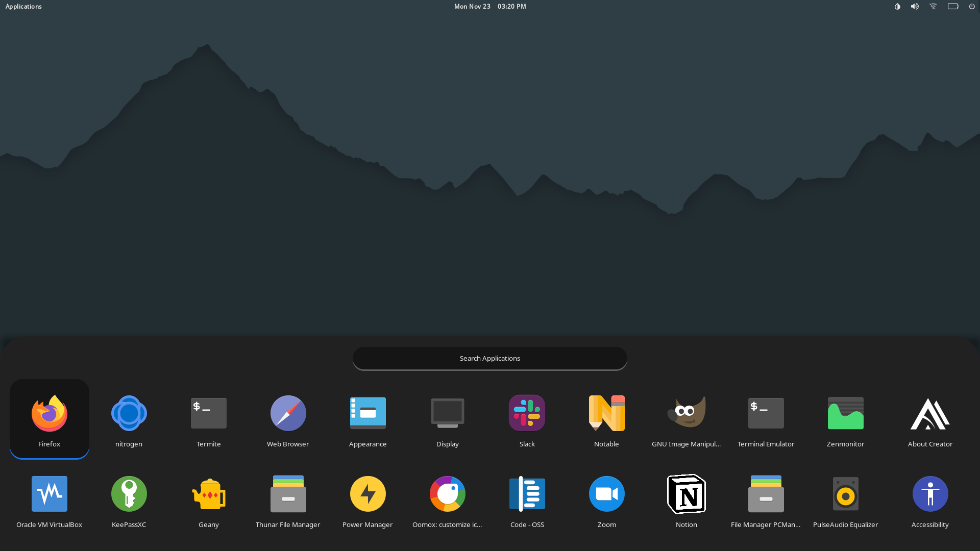980x551 pixels.
Task: Launch Oracle VM VirtualBox
Action: coord(49,494)
